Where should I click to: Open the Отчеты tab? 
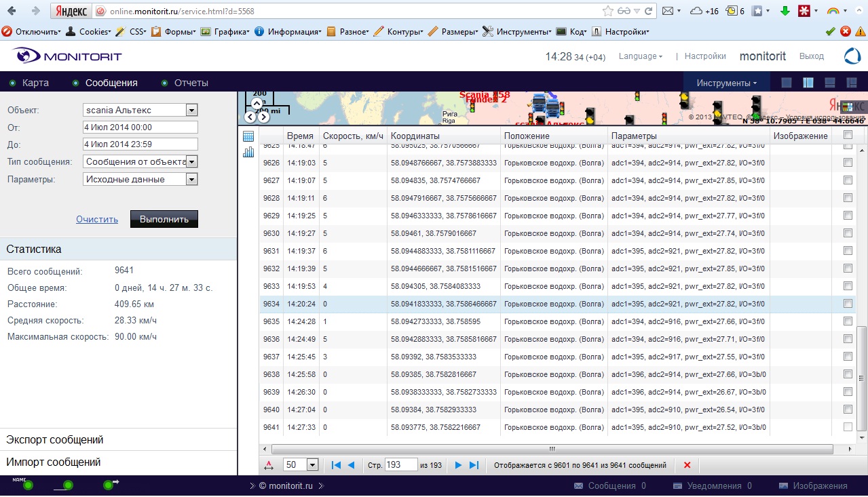191,83
